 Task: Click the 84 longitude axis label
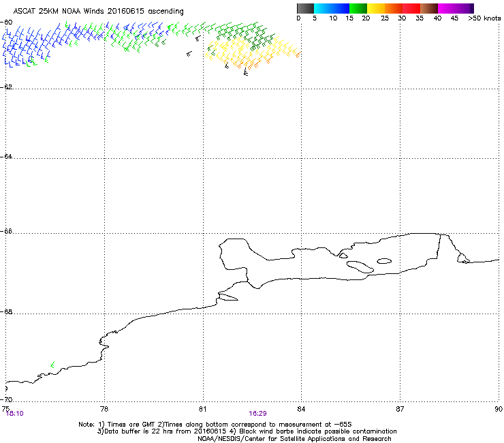pyautogui.click(x=301, y=409)
